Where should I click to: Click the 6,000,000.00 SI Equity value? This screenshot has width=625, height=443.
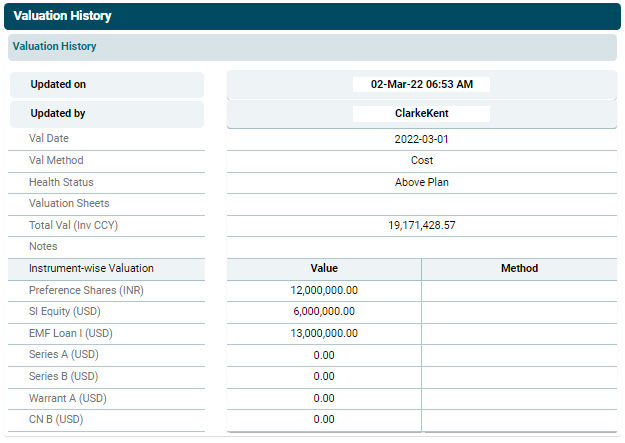click(x=324, y=312)
